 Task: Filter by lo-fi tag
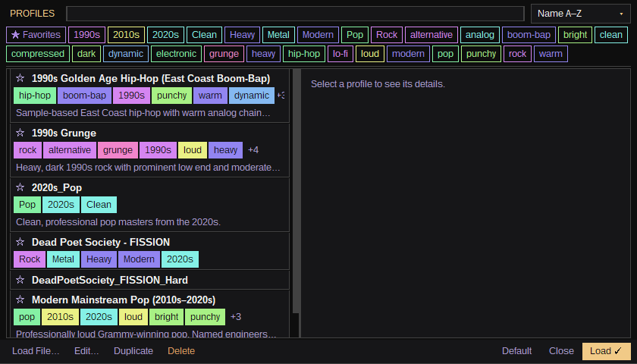340,54
